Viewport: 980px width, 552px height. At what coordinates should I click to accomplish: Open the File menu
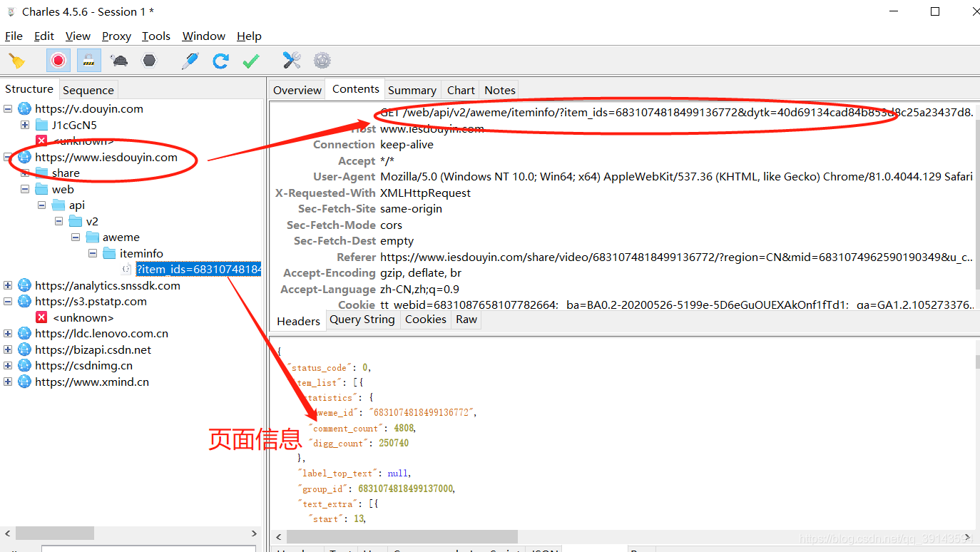pos(14,36)
